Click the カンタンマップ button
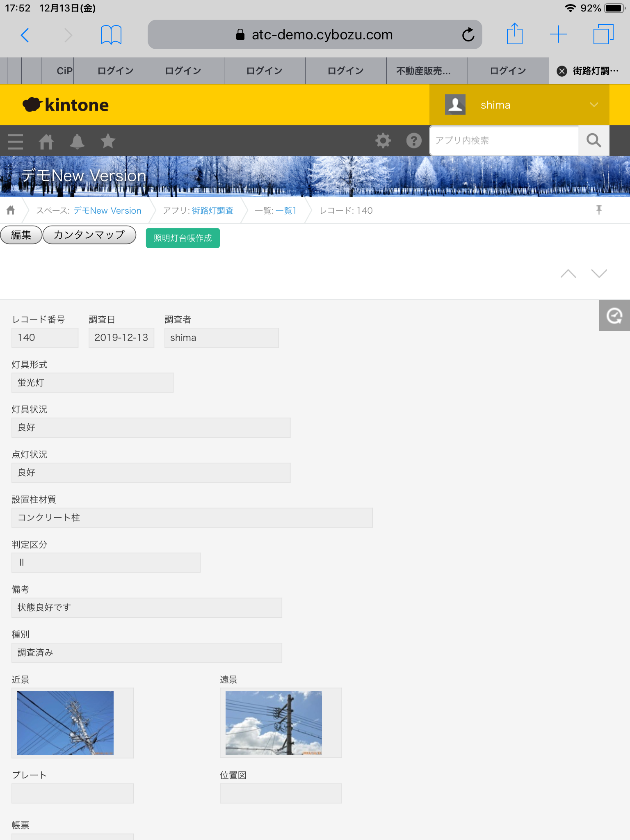This screenshot has width=630, height=840. point(89,235)
